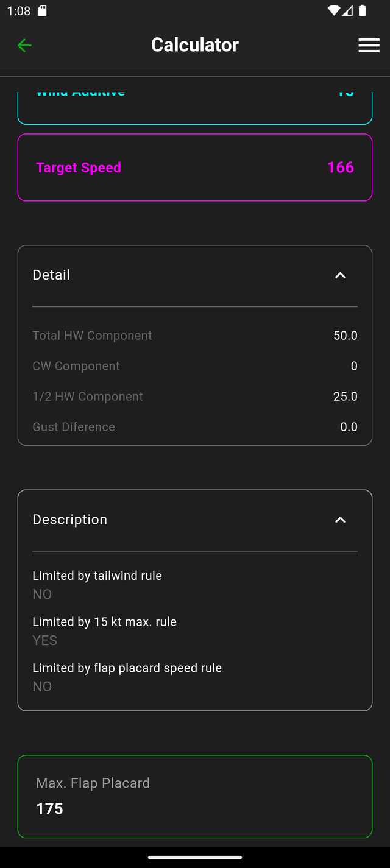Tap the CW Component row
This screenshot has width=390, height=868.
(x=195, y=366)
